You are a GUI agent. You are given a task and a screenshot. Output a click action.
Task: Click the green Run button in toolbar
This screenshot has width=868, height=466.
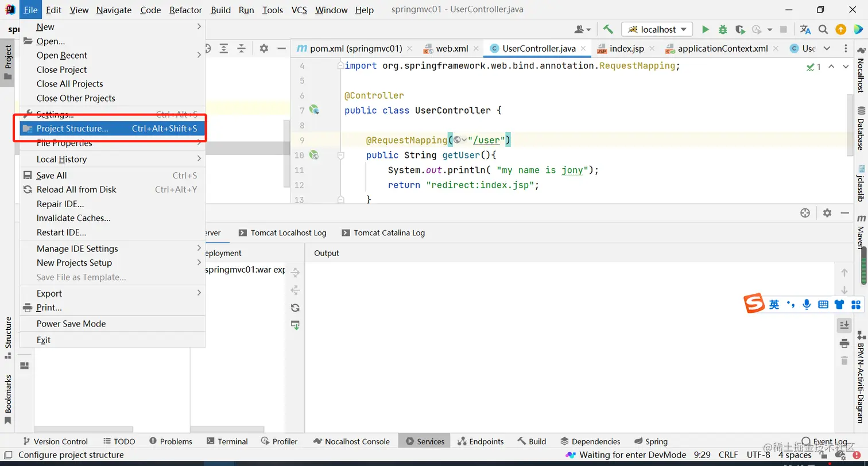point(706,29)
